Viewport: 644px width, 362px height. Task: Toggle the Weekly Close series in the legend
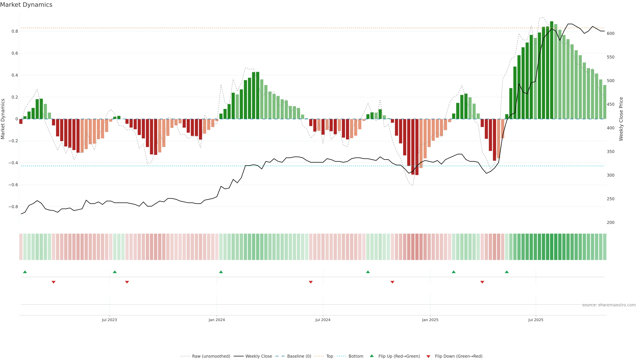point(258,356)
